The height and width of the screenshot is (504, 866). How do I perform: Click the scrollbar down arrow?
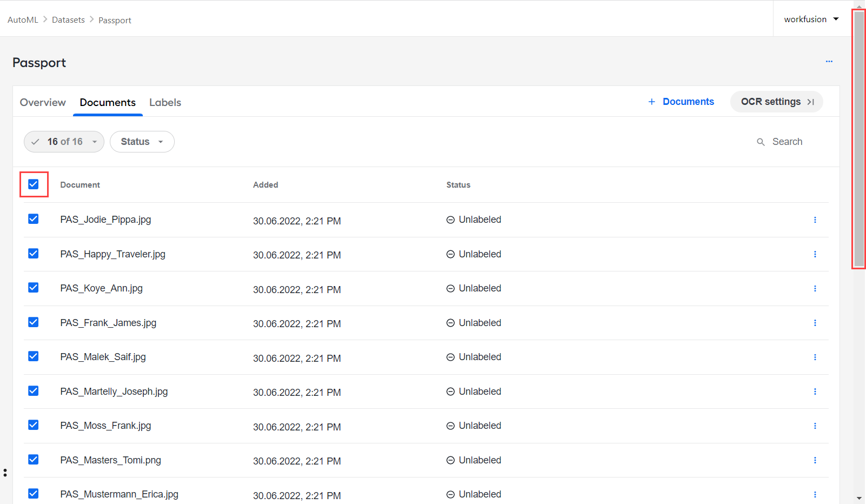tap(859, 499)
